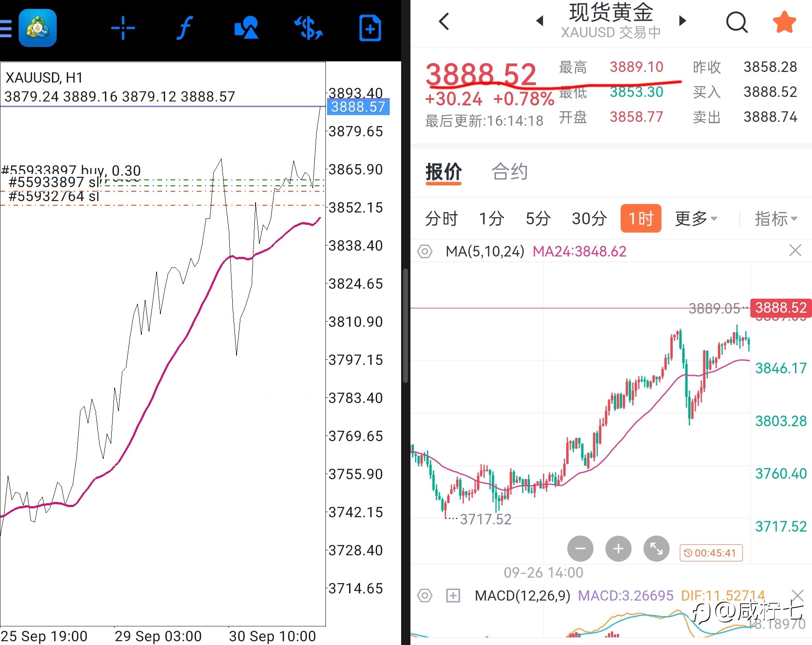Activate the crosshair cursor tool

123,28
